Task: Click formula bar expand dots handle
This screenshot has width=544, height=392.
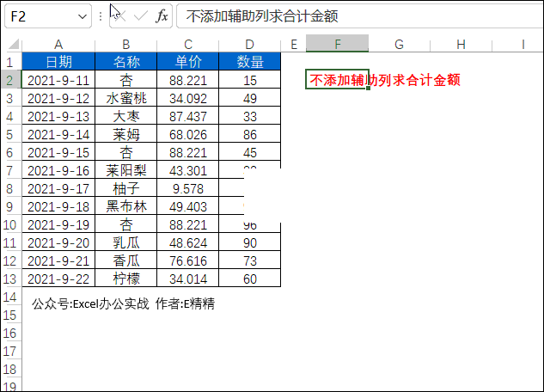Action: [x=101, y=16]
